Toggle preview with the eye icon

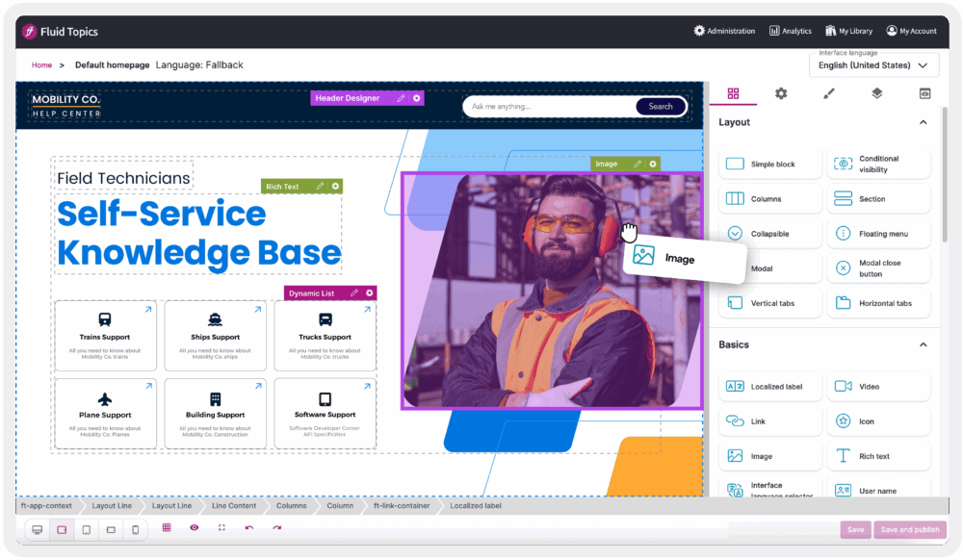click(194, 529)
